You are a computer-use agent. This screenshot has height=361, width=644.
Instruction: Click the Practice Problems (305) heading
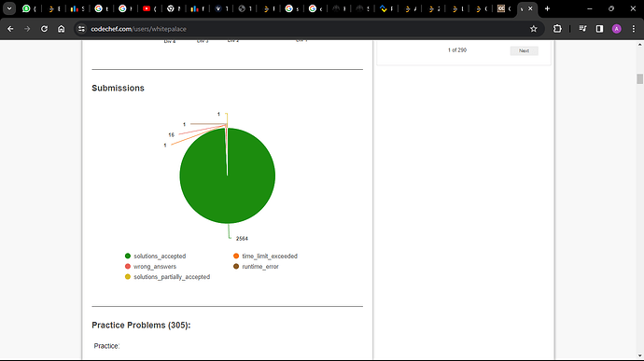coord(141,326)
